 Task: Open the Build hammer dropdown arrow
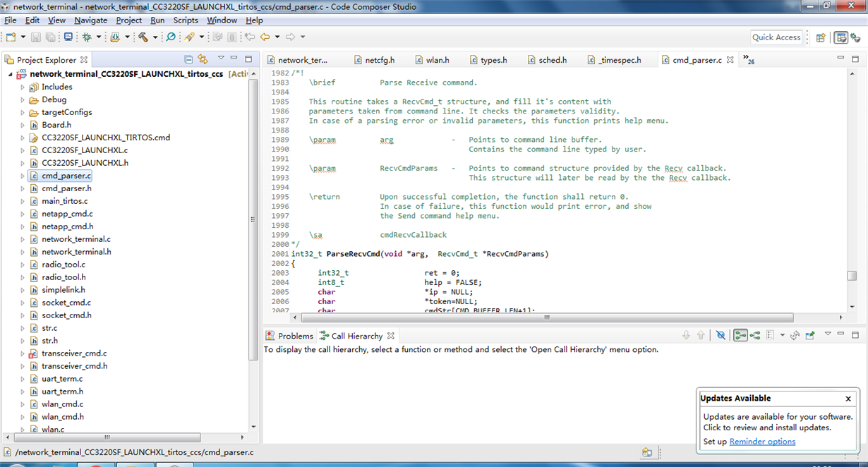pos(155,37)
